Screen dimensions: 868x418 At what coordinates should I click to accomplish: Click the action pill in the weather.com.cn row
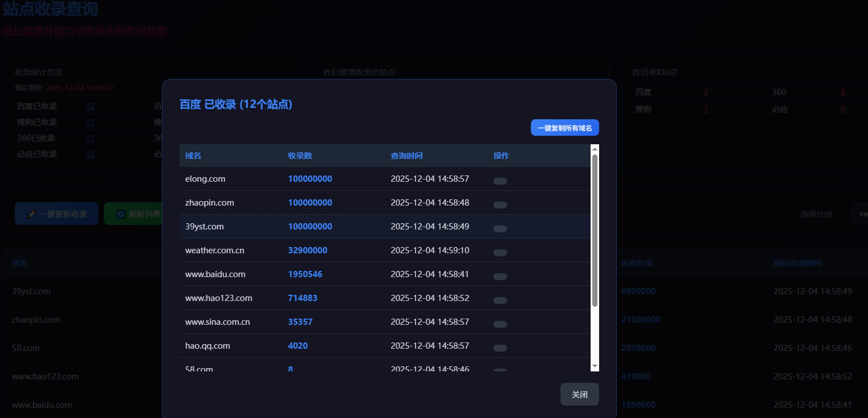pyautogui.click(x=500, y=253)
